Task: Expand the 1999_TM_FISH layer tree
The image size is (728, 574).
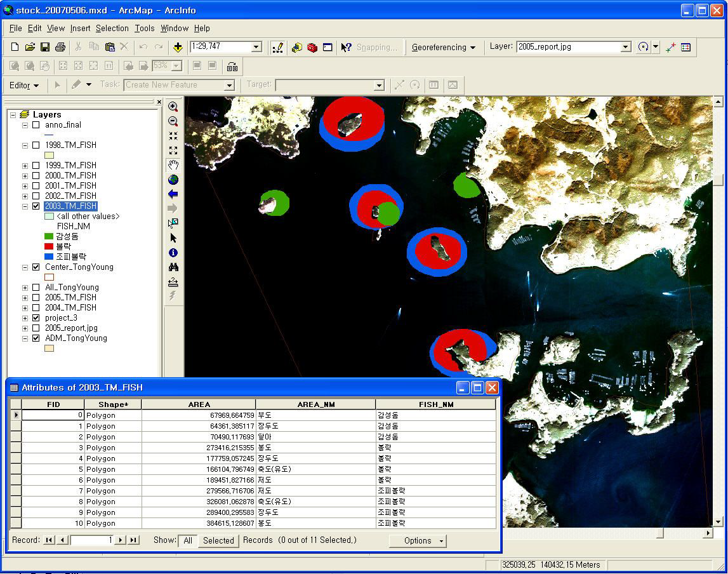Action: [25, 166]
